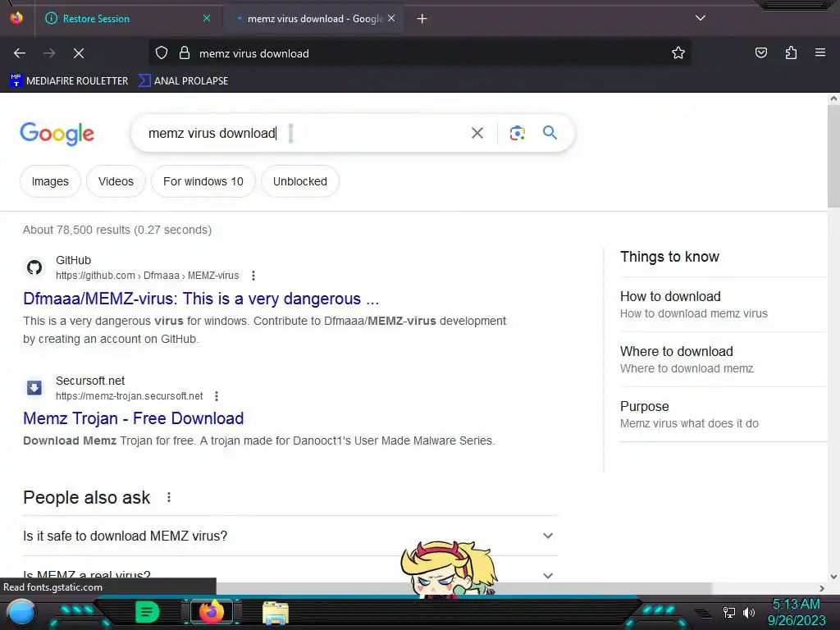This screenshot has width=840, height=630.
Task: Click the About 78,500 results text
Action: pyautogui.click(x=117, y=230)
